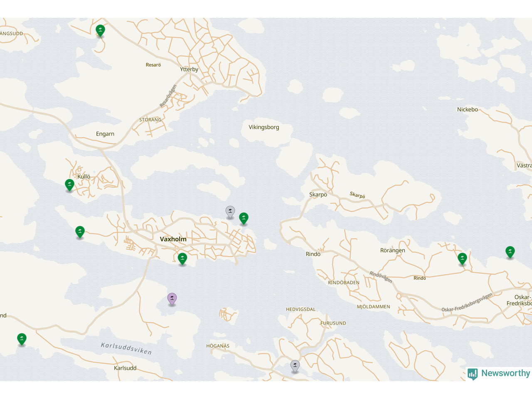Select the green beach marker above Oskar-Fredriksborg

[x=510, y=252]
